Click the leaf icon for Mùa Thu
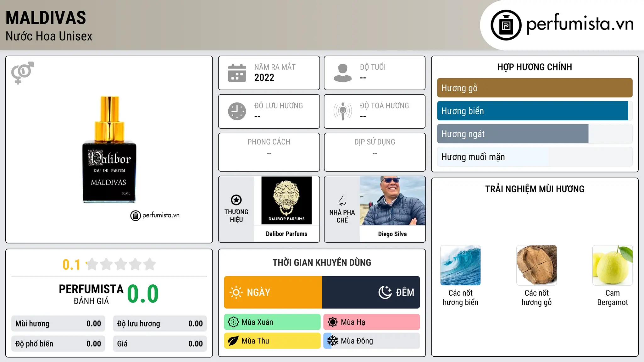644x362 pixels. coord(233,341)
